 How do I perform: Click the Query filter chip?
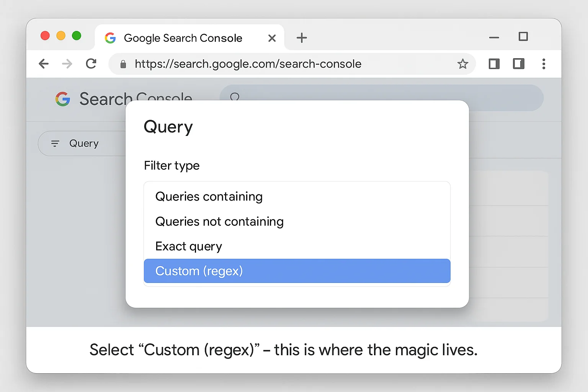coord(84,143)
